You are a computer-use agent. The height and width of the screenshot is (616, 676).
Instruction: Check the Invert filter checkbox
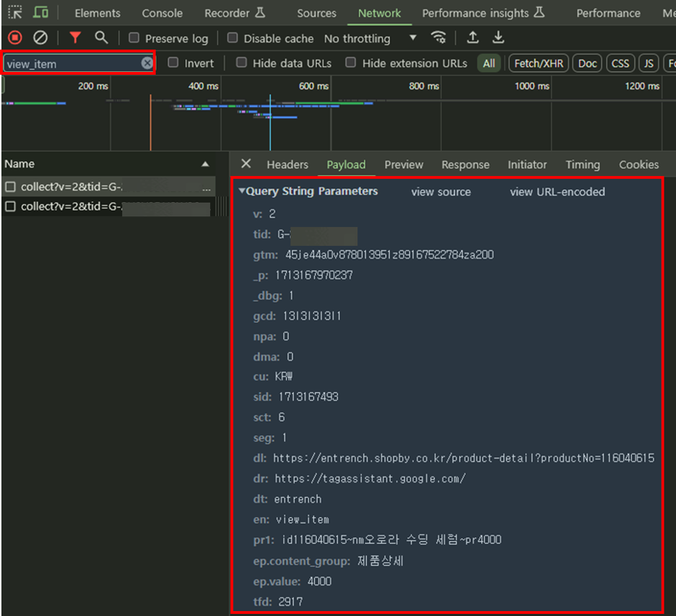pos(173,63)
